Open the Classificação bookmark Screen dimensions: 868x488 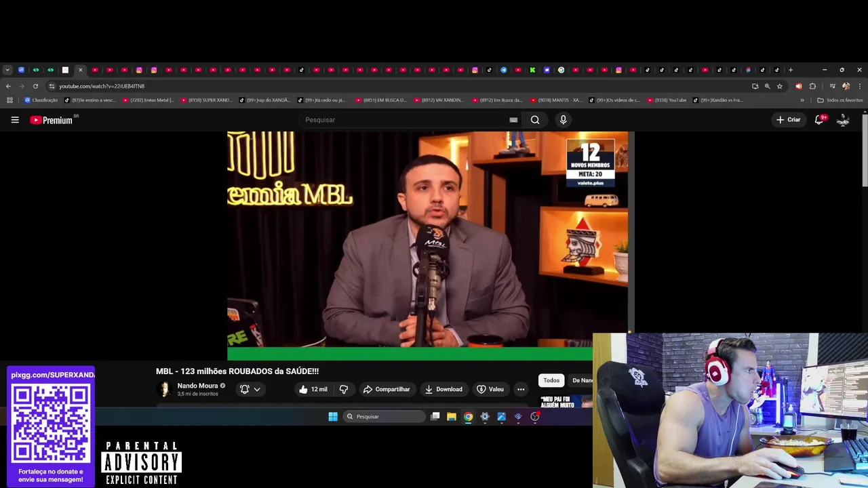pos(41,100)
